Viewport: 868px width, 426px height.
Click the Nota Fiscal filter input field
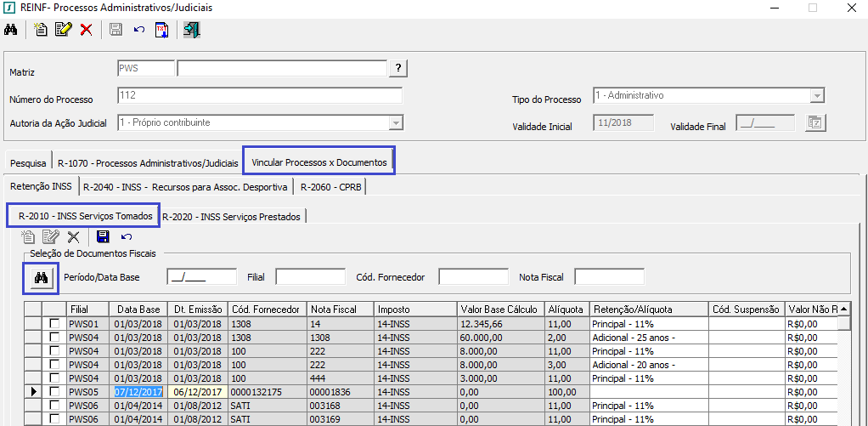(x=609, y=277)
